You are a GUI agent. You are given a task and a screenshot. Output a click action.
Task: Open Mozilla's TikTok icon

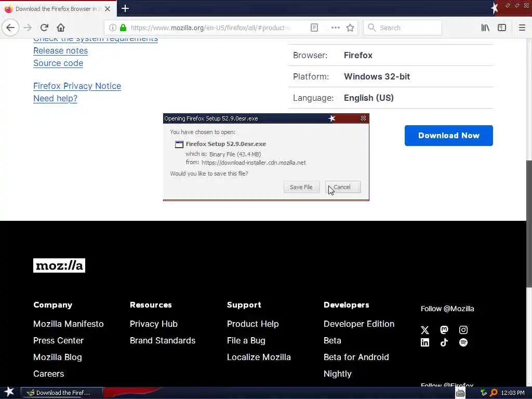click(444, 342)
